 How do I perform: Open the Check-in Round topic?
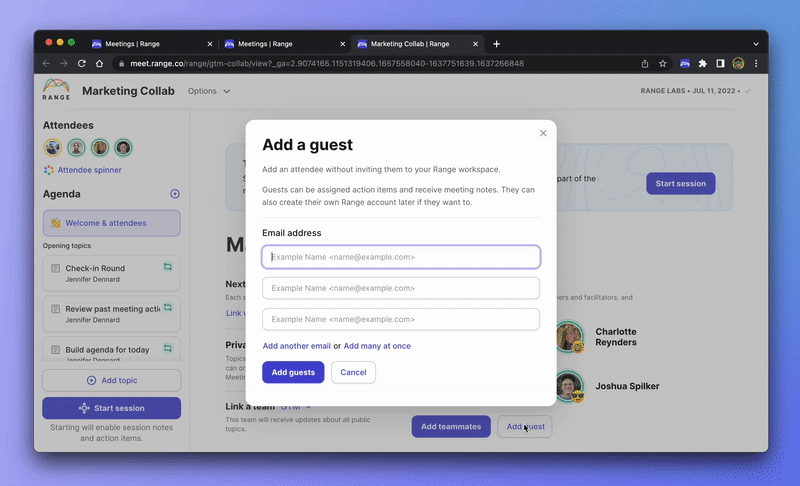click(112, 273)
